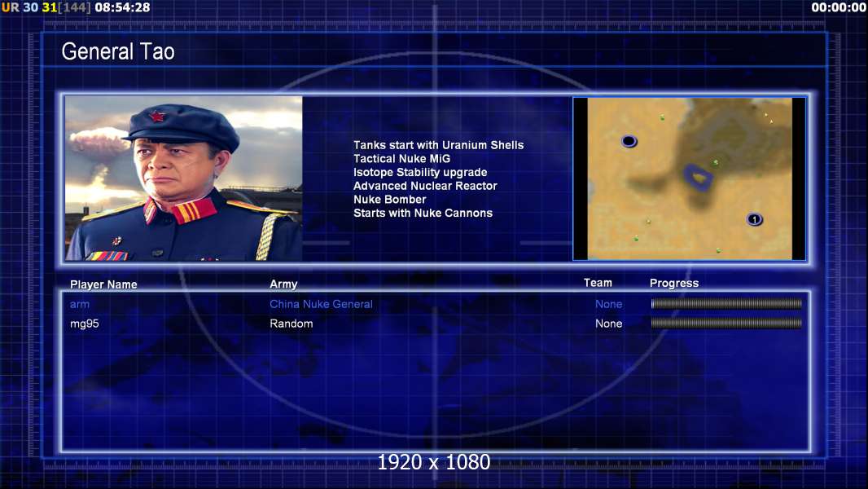Click the unnumbered start position marker on map
The image size is (868, 489).
pyautogui.click(x=629, y=141)
